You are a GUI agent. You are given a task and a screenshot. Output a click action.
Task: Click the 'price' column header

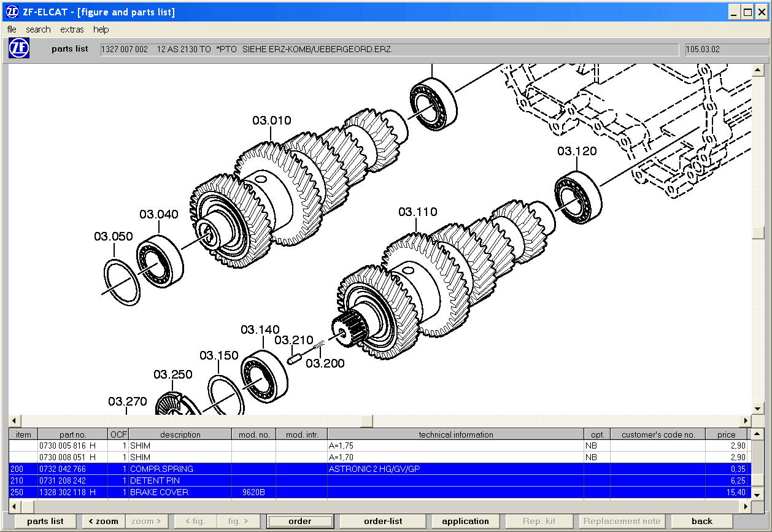(x=727, y=434)
